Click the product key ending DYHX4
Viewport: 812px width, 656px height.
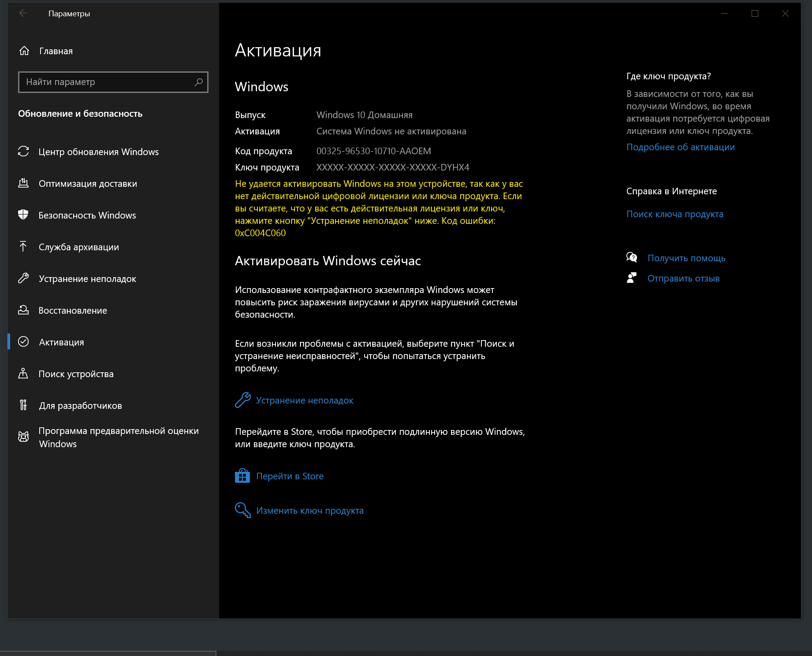click(x=393, y=167)
